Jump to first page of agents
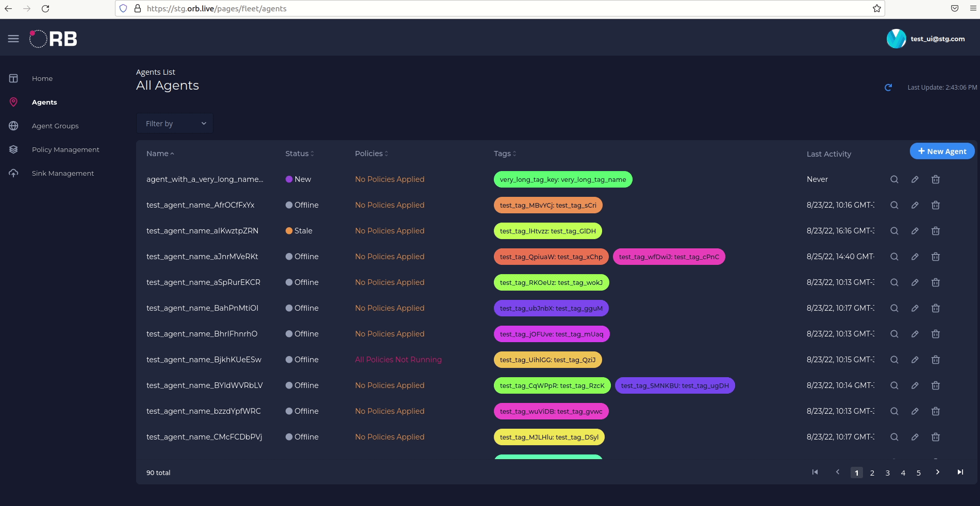The width and height of the screenshot is (980, 506). (815, 472)
